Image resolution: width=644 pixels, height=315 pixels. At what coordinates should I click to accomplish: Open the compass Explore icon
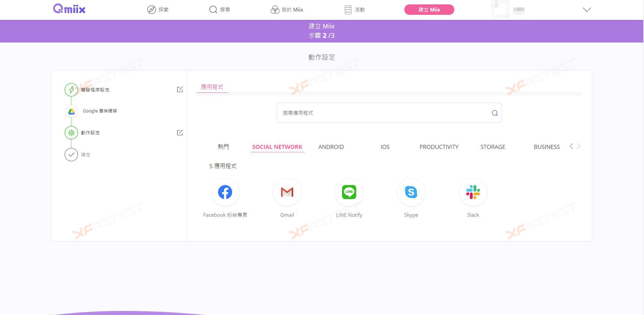coord(151,10)
